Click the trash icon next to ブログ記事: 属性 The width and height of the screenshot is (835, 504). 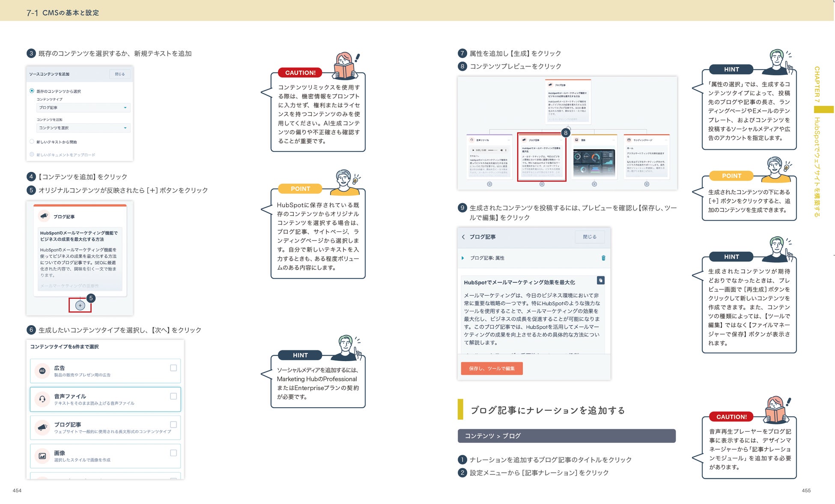coord(603,258)
